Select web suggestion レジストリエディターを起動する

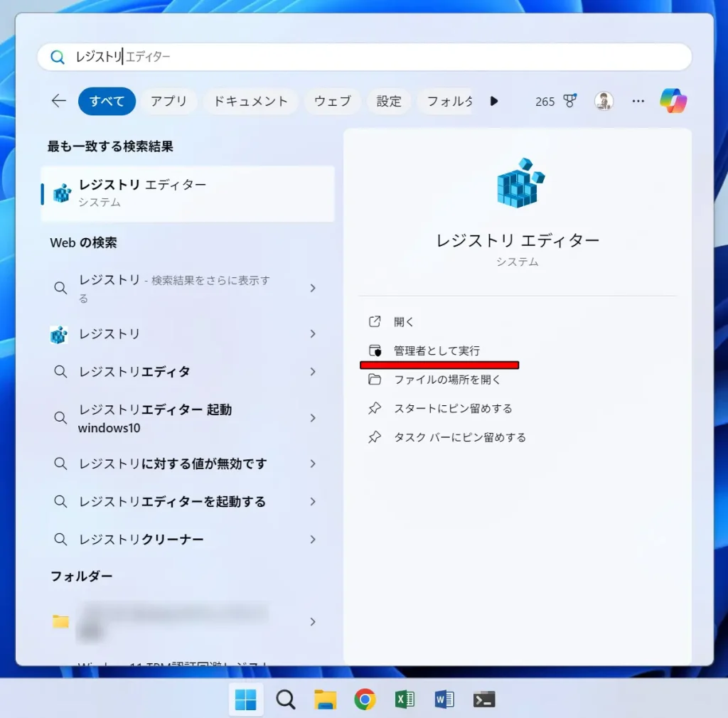click(172, 502)
